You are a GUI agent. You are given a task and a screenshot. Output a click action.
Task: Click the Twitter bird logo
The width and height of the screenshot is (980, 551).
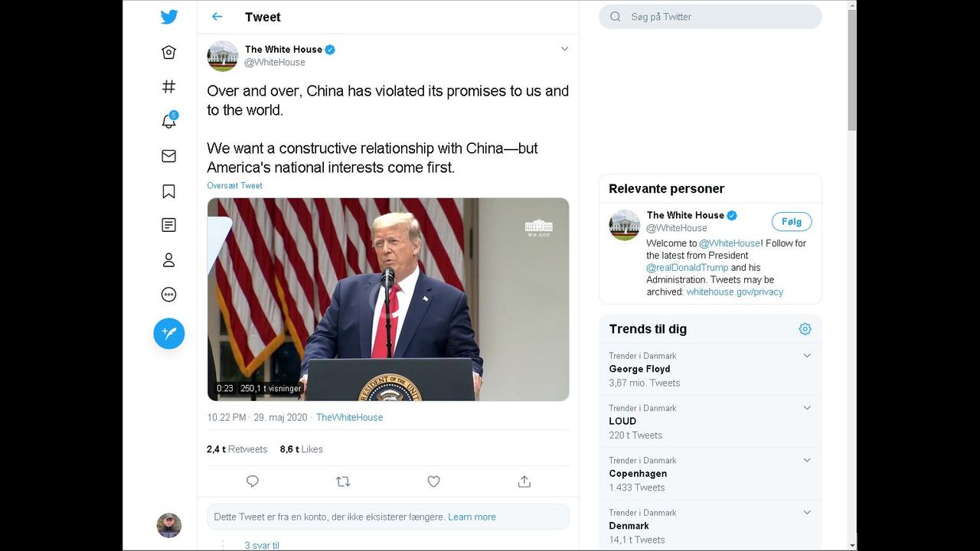point(169,17)
